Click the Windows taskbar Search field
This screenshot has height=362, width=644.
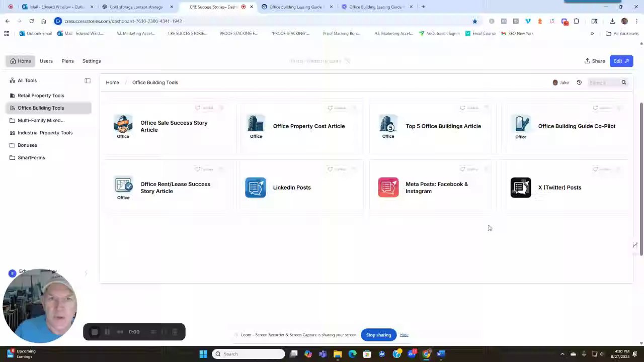pos(249,354)
